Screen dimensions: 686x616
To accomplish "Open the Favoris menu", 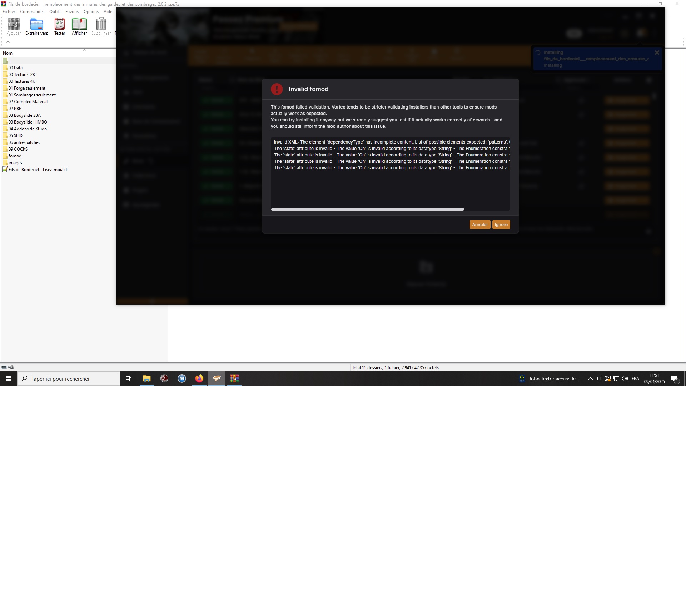I will click(x=72, y=12).
